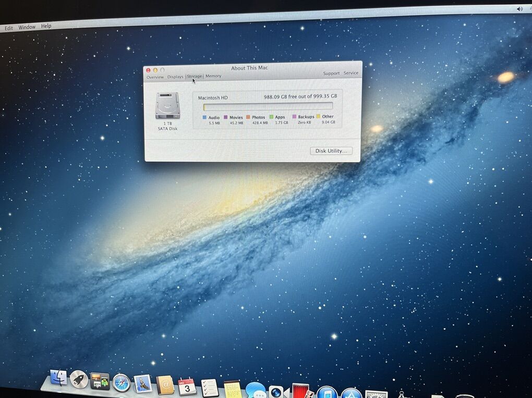This screenshot has height=398, width=532.
Task: Open the Window menu
Action: (27, 27)
